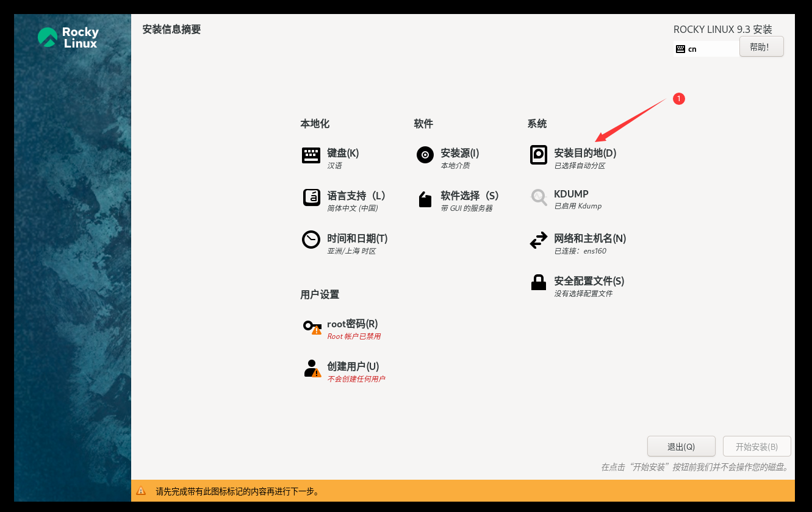Click the 亚洲/上海 时区 status text
Image resolution: width=812 pixels, height=512 pixels.
click(351, 251)
